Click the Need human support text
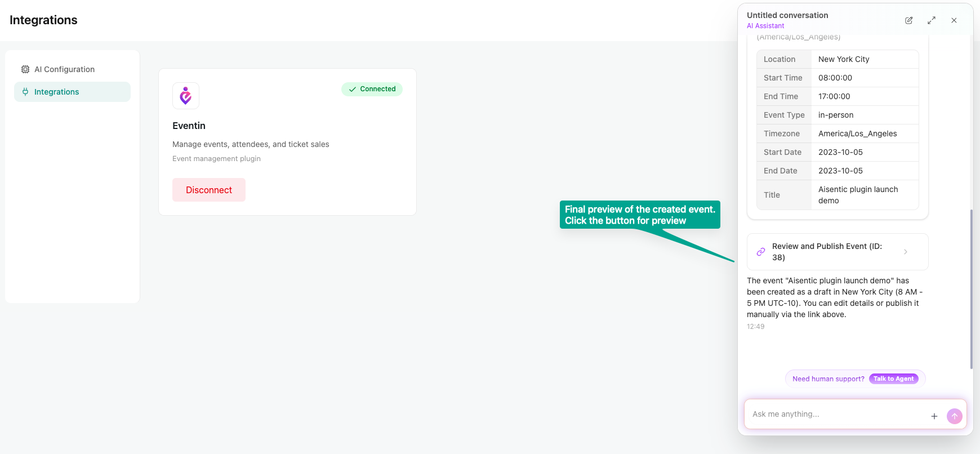Viewport: 980px width, 454px height. coord(828,379)
